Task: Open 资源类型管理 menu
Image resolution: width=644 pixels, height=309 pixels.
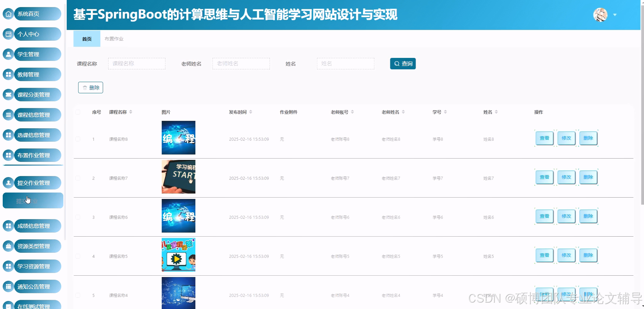Action: [37, 246]
